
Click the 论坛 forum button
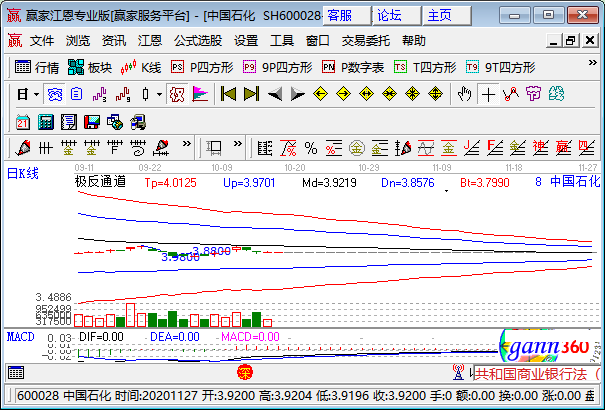(397, 15)
